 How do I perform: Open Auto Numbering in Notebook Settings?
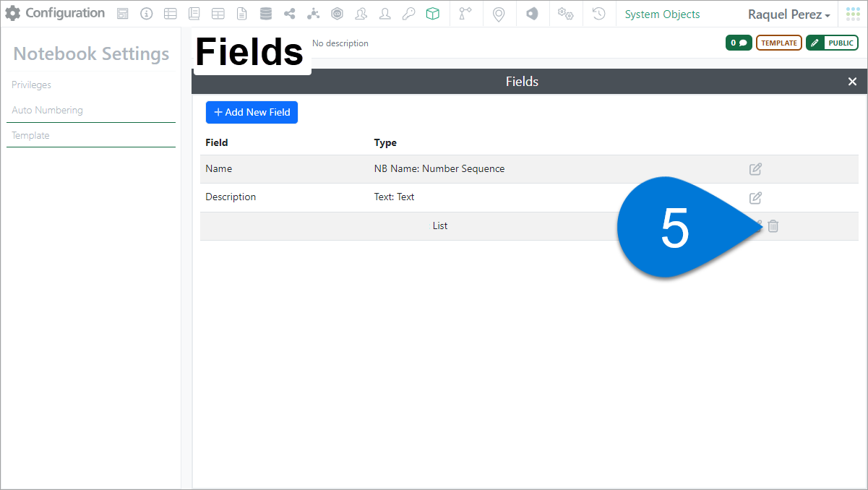tap(47, 110)
